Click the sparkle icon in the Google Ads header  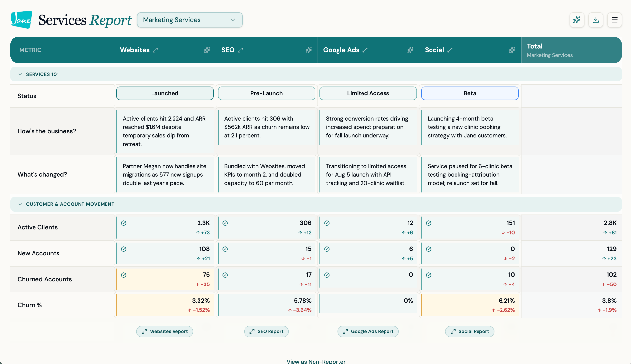[x=410, y=50]
